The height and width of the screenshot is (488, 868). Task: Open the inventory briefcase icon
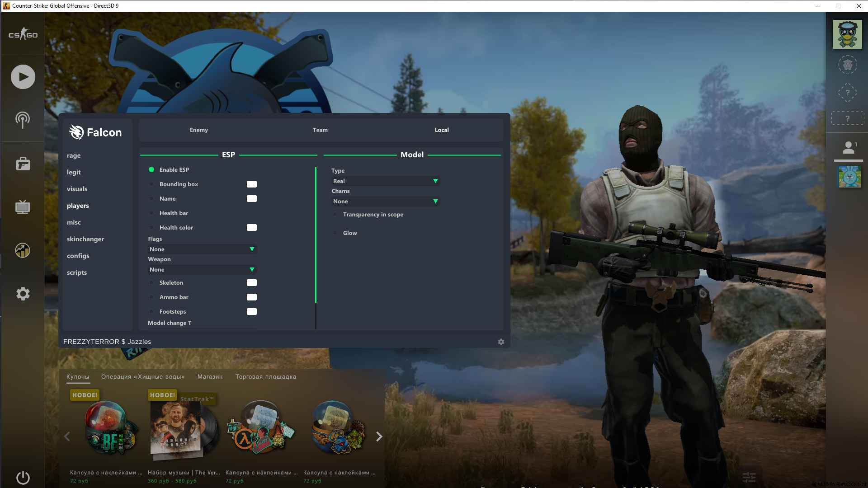tap(23, 164)
